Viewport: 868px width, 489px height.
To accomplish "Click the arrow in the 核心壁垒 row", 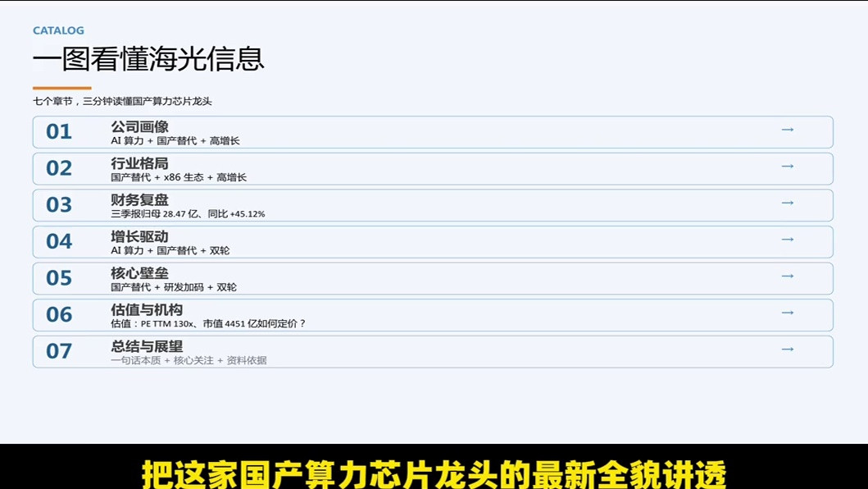I will (787, 276).
